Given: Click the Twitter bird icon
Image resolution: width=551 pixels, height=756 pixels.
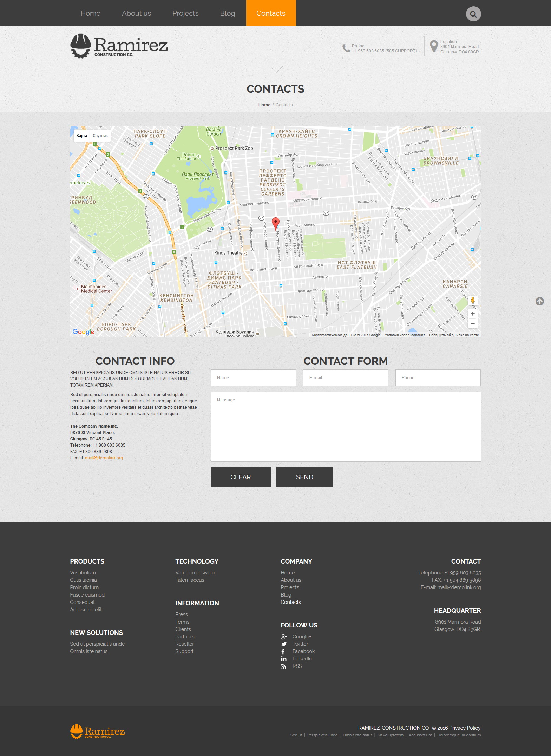Looking at the screenshot, I should (x=284, y=644).
